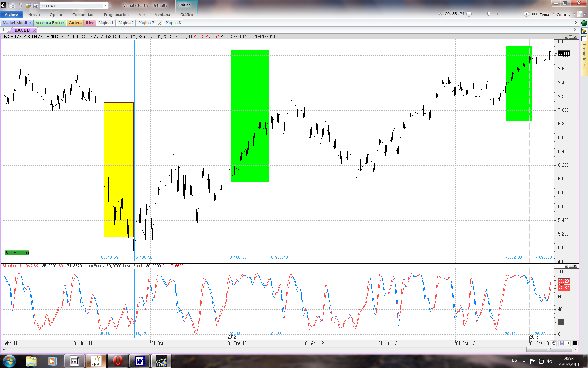
Task: Select the DAX 1 D document tab
Action: pos(22,30)
